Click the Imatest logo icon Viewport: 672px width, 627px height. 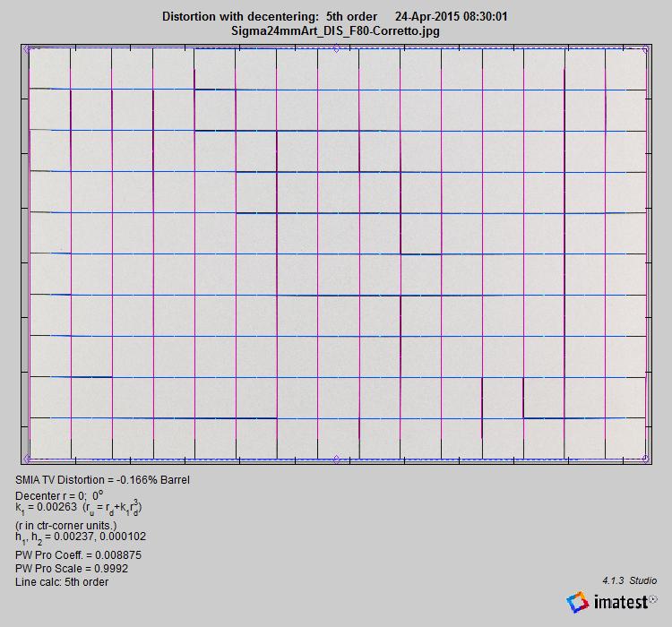click(x=578, y=602)
